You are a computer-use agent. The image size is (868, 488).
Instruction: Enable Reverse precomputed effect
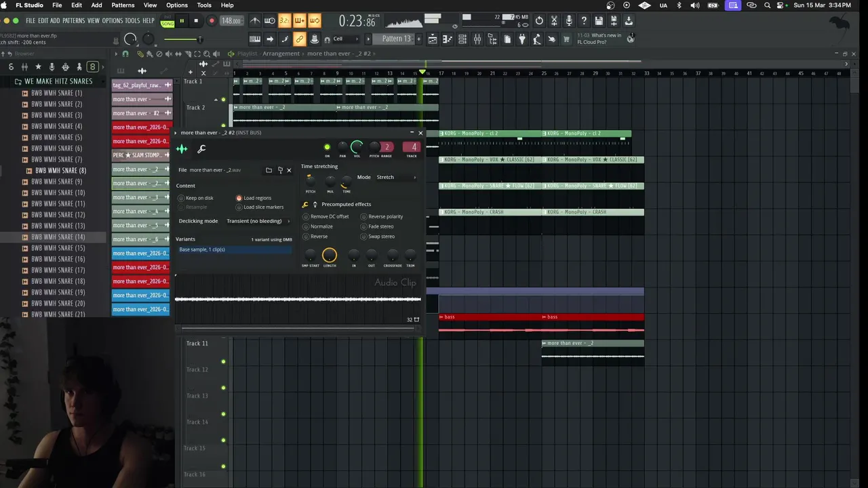pos(315,237)
